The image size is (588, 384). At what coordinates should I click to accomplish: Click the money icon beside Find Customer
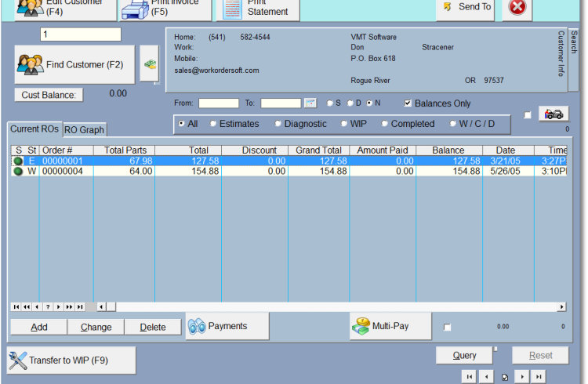click(149, 64)
